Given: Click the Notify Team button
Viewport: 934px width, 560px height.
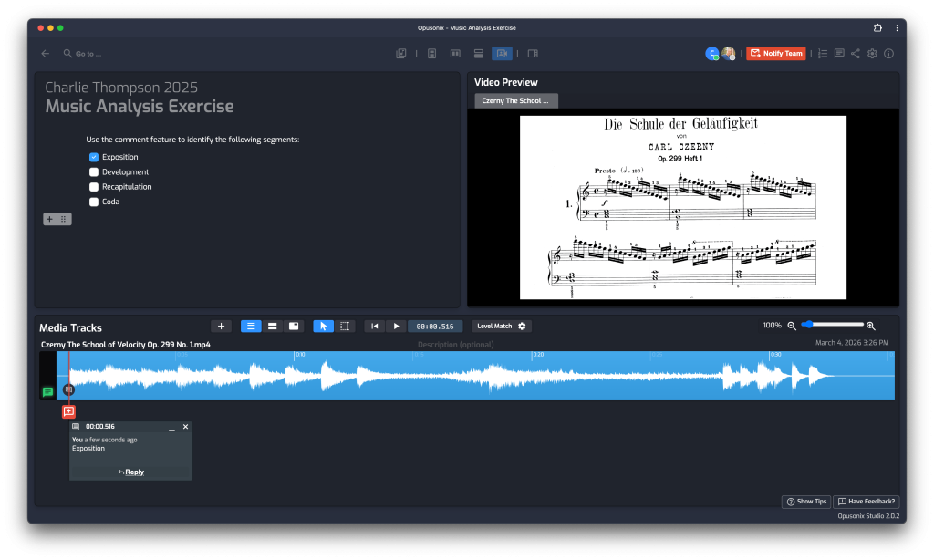Looking at the screenshot, I should pos(775,54).
